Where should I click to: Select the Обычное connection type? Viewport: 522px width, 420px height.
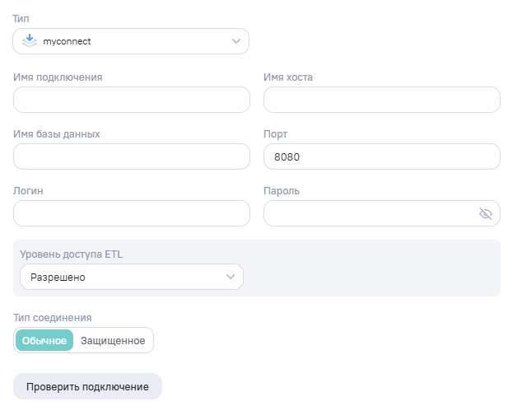point(44,341)
